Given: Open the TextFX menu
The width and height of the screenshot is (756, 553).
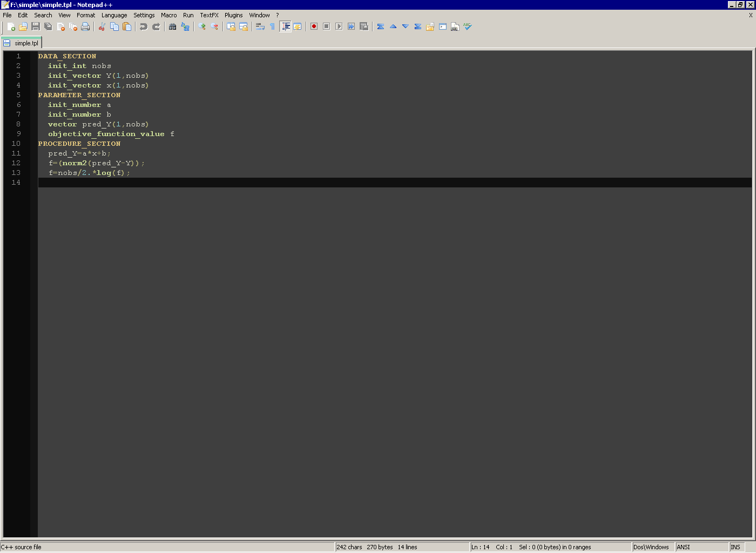Looking at the screenshot, I should [x=209, y=15].
